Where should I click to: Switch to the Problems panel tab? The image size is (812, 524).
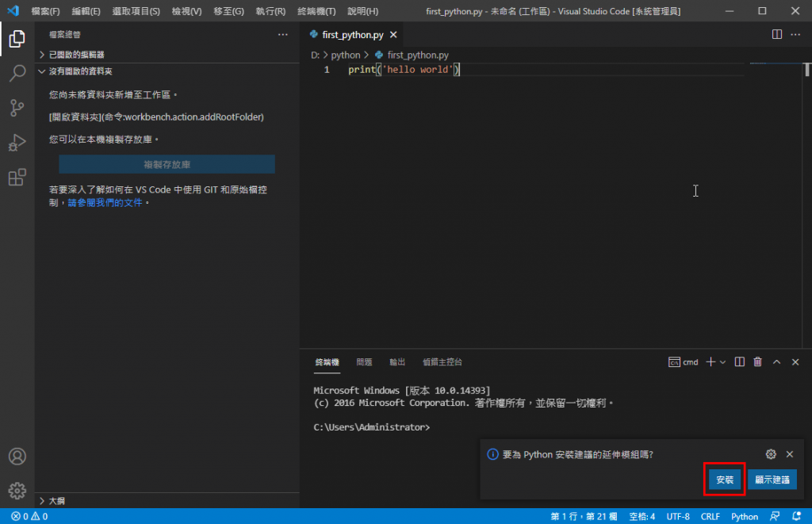[364, 362]
